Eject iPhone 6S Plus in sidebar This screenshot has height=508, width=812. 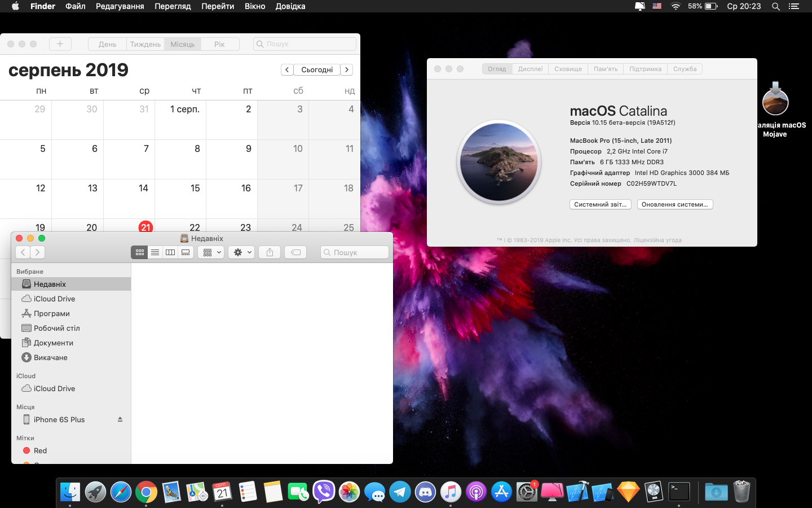coord(120,419)
